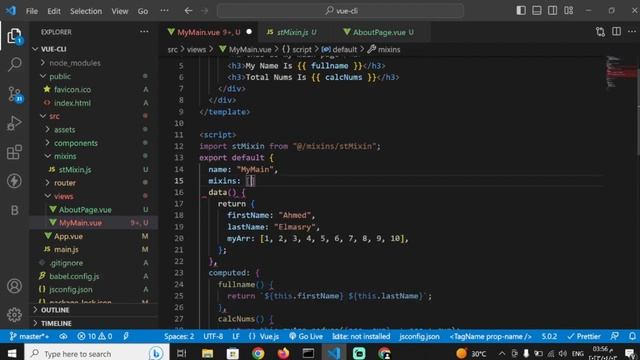Click the errors and warnings count
Screen dimensions: 640x360
pos(95,336)
